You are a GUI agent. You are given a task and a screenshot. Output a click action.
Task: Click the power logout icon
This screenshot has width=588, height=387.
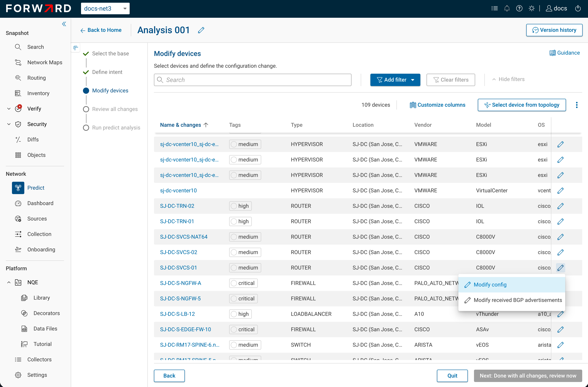pyautogui.click(x=578, y=8)
